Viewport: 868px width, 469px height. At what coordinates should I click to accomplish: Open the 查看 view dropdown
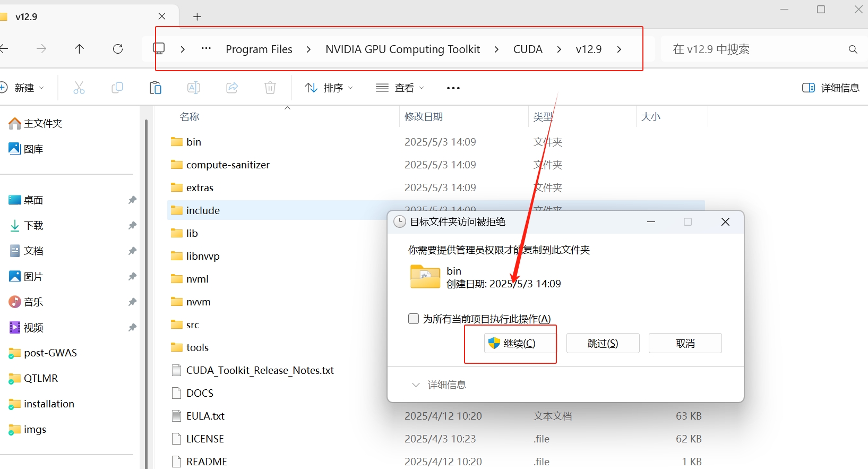(400, 88)
